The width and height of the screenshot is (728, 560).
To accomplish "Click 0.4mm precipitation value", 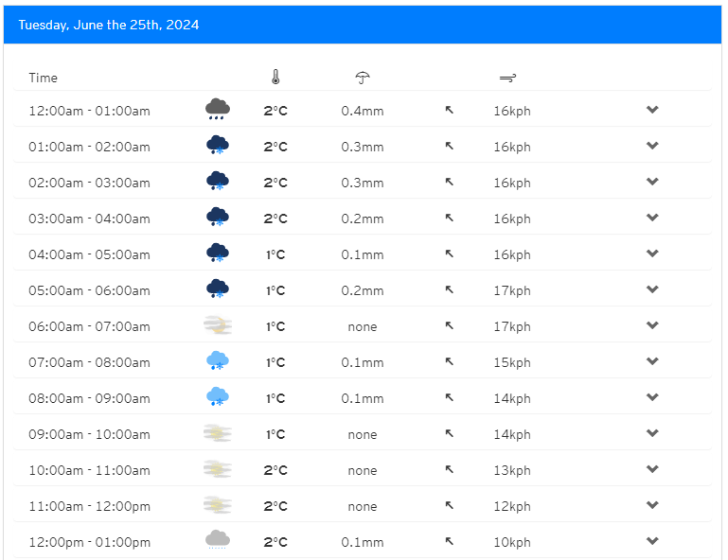I will pos(363,111).
